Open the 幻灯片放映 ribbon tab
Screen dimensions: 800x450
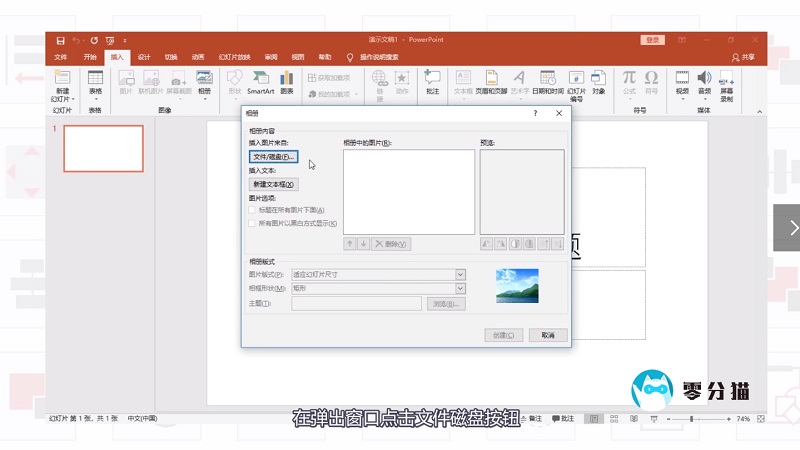point(234,57)
